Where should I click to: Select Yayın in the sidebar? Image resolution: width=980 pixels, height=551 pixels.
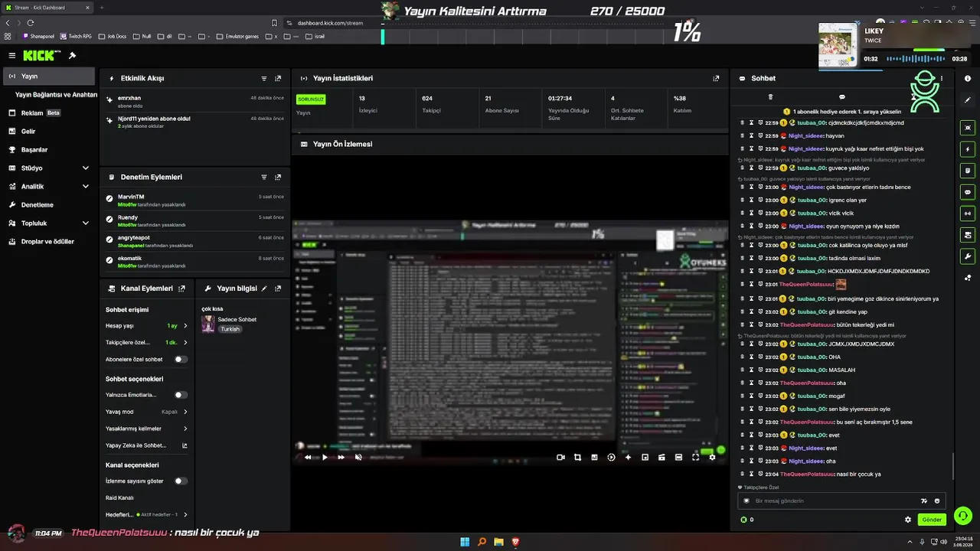pyautogui.click(x=49, y=76)
